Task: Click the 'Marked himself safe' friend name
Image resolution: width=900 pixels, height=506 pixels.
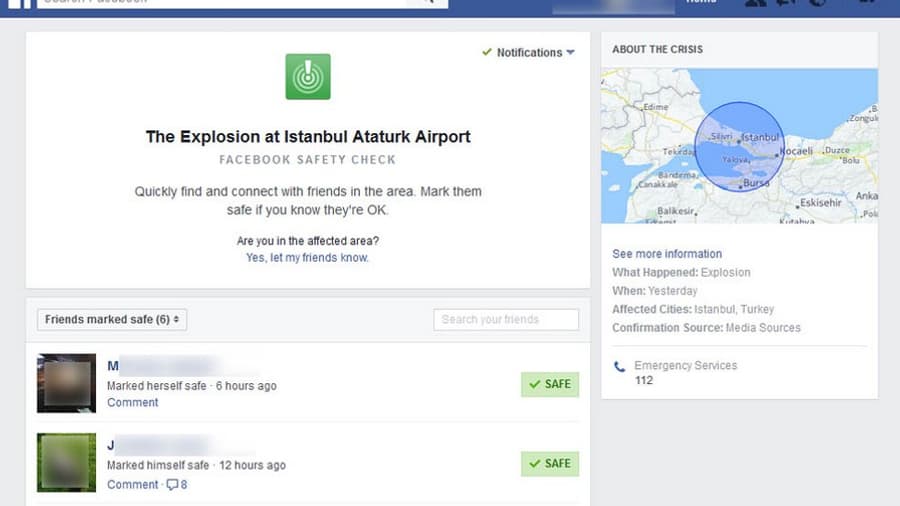Action: pyautogui.click(x=158, y=445)
